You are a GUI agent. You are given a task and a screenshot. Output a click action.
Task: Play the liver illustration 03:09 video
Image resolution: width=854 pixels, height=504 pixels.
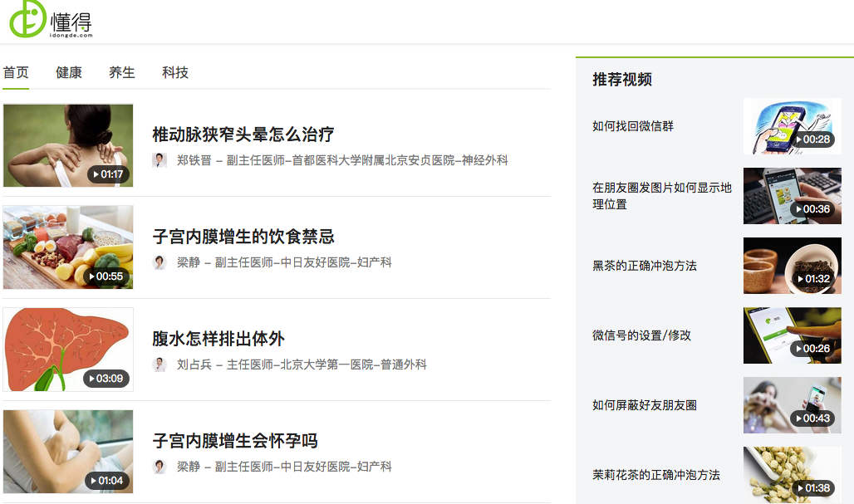(x=68, y=350)
